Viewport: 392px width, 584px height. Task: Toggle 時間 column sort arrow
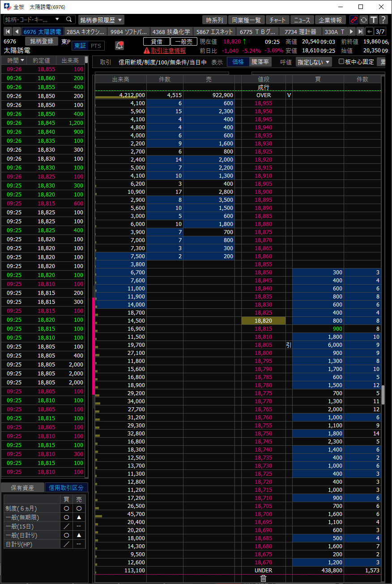[x=22, y=60]
